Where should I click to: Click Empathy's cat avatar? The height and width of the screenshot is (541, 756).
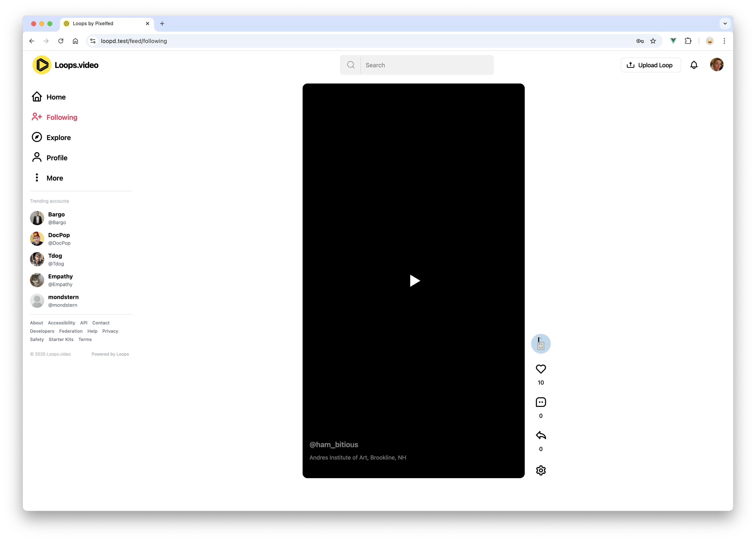[37, 280]
